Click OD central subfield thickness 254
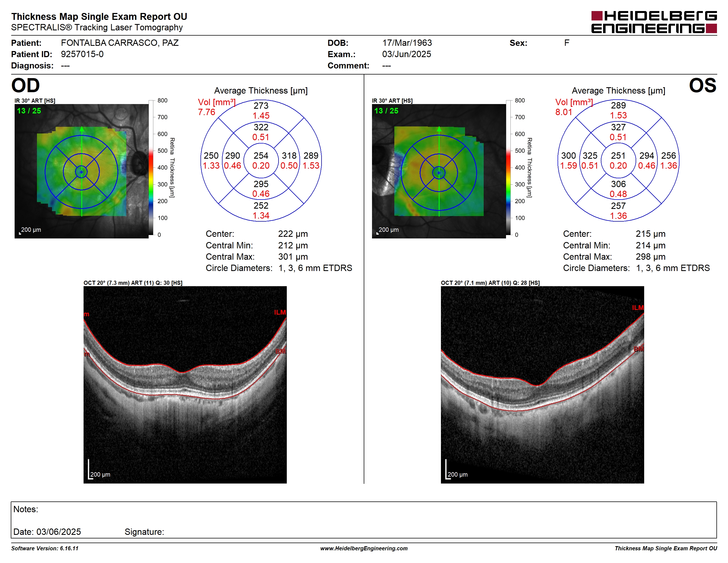The image size is (728, 563). 261,156
